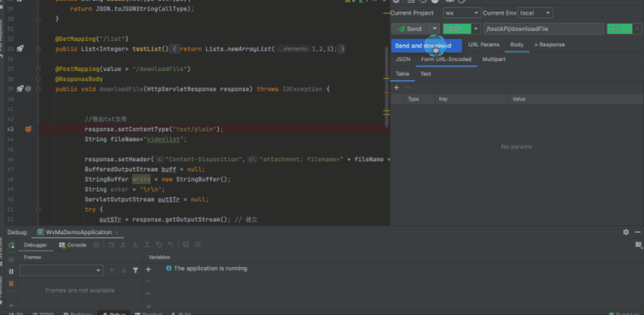
Task: Expand the folded testList method body
Action: (x=176, y=49)
